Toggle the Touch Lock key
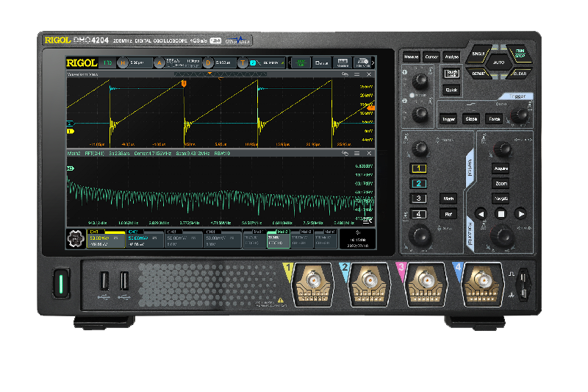 [x=451, y=74]
